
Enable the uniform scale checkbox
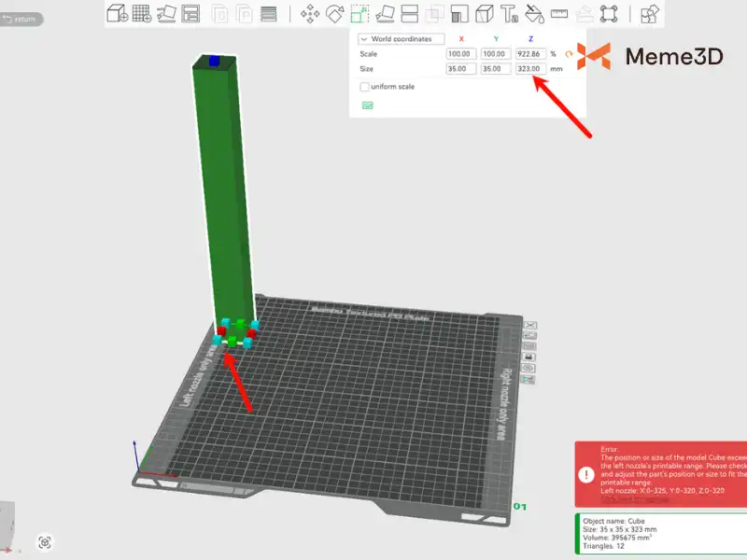point(365,87)
